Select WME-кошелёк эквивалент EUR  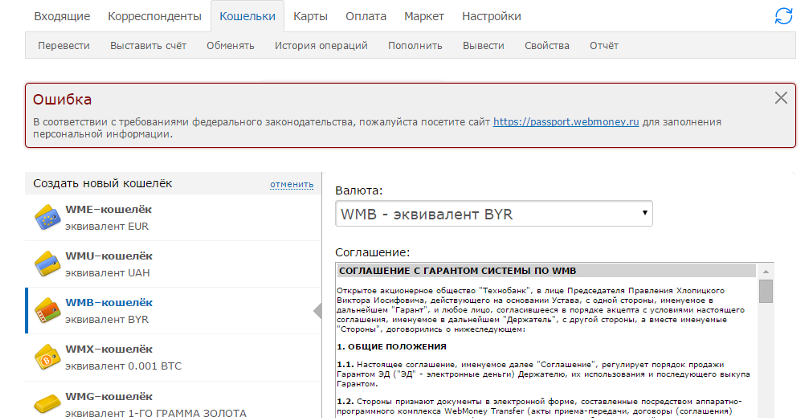point(173,217)
